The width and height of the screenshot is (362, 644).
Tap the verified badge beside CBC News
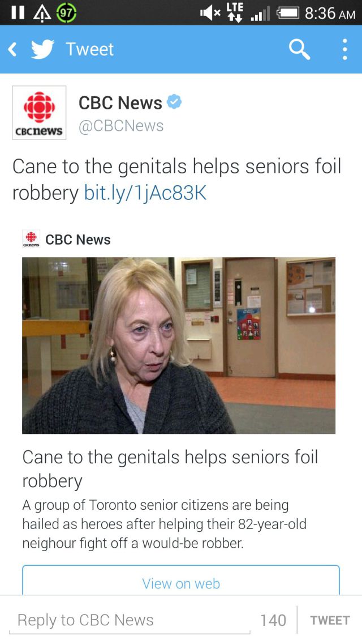(x=175, y=101)
